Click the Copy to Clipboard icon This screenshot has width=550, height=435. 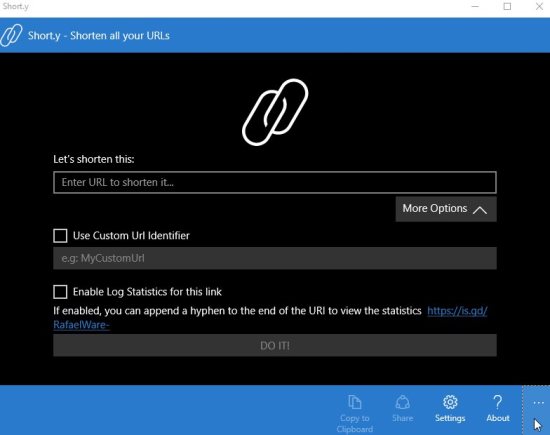pyautogui.click(x=355, y=402)
